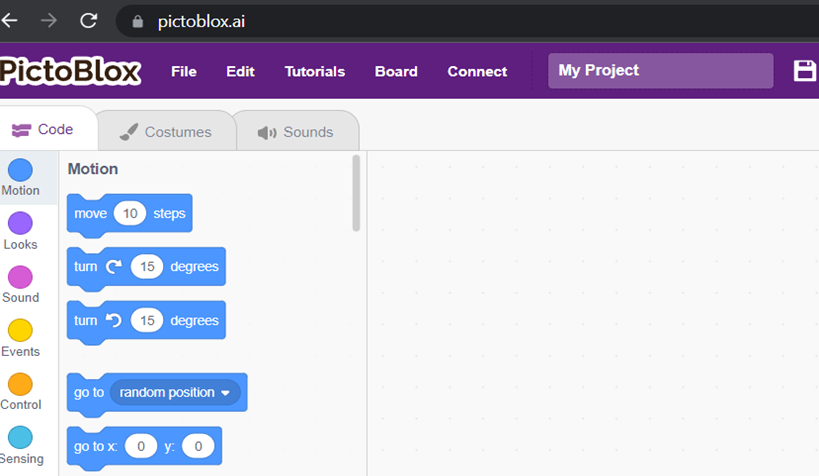Click the 10 value in move steps block
Screen dimensions: 819x476
[130, 213]
